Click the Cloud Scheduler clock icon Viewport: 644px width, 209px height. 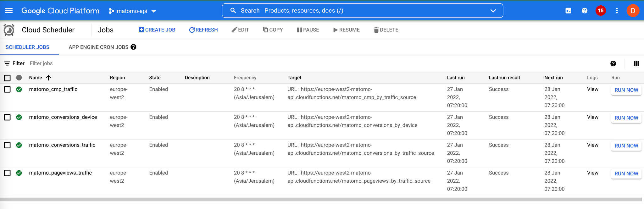pos(9,30)
